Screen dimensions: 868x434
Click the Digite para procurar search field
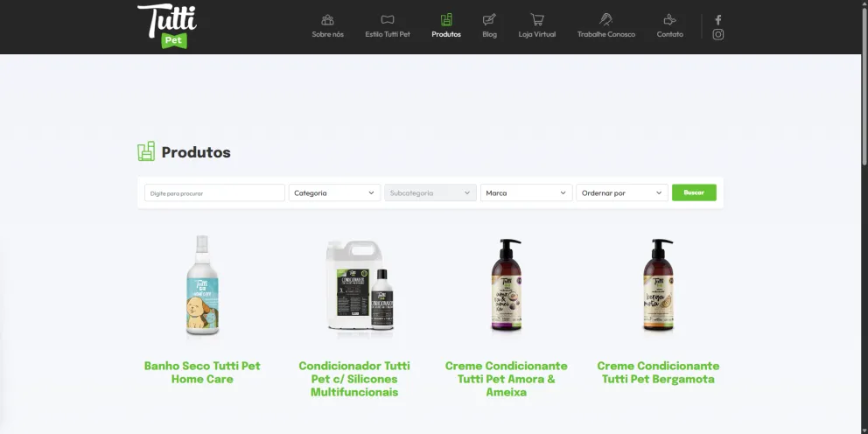tap(214, 192)
